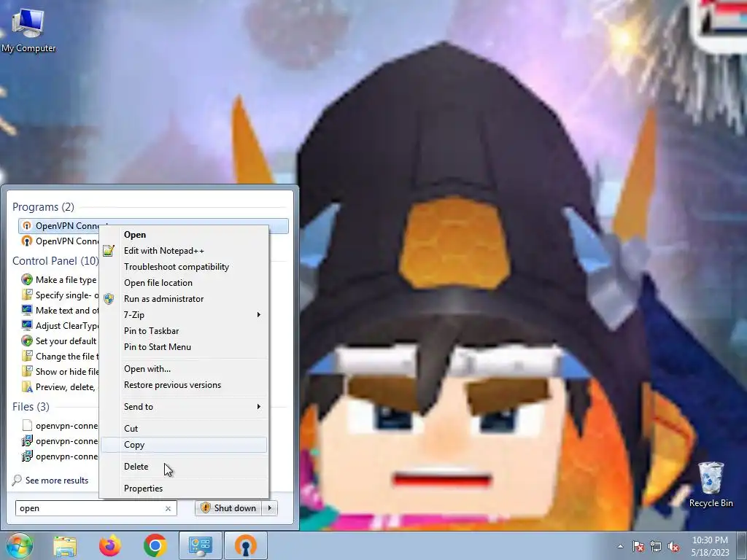Choose Open in the context menu
Viewport: 747px width, 560px height.
point(183,235)
